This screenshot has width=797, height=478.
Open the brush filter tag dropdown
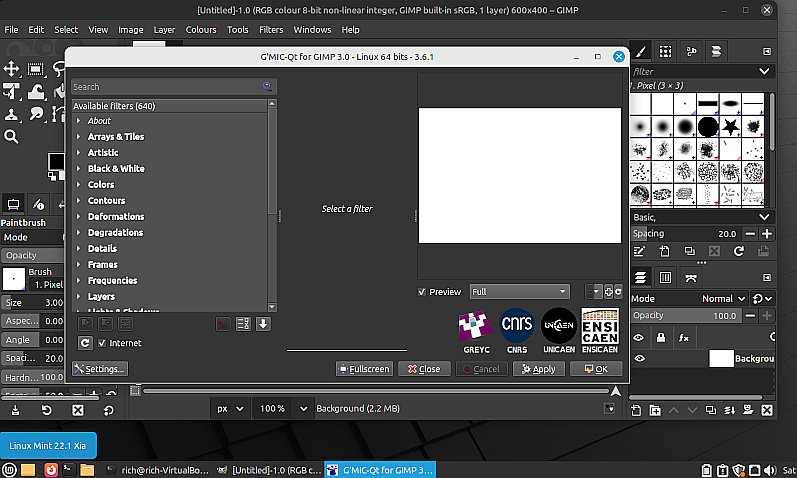tap(764, 71)
